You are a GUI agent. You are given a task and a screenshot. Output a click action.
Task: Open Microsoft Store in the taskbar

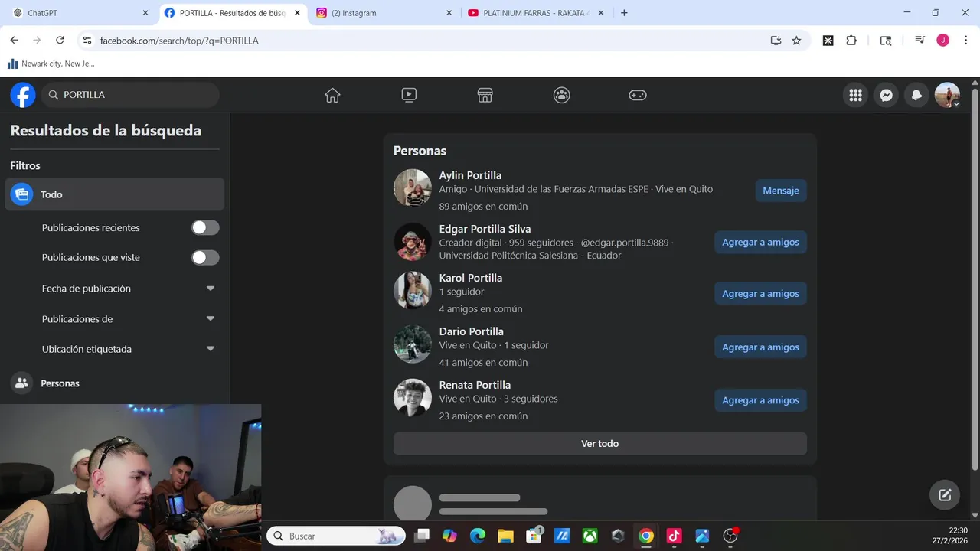(x=534, y=536)
